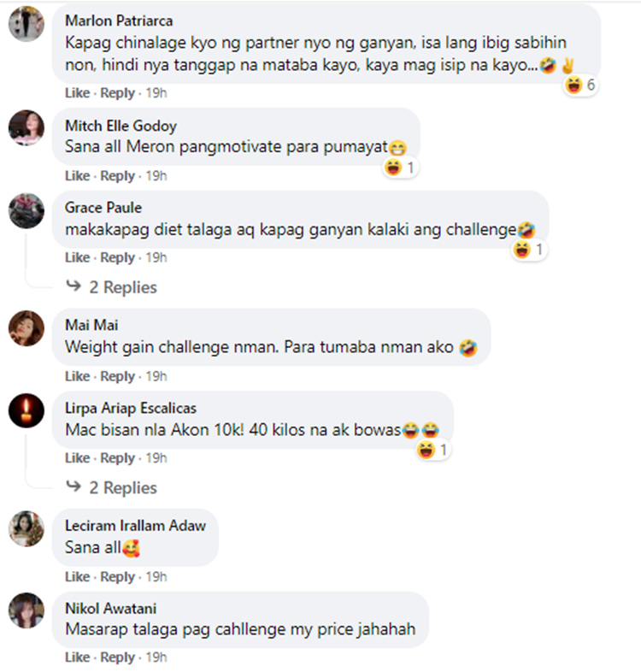
Task: Like Marlon Patriarca's comment
Action: pyautogui.click(x=78, y=93)
